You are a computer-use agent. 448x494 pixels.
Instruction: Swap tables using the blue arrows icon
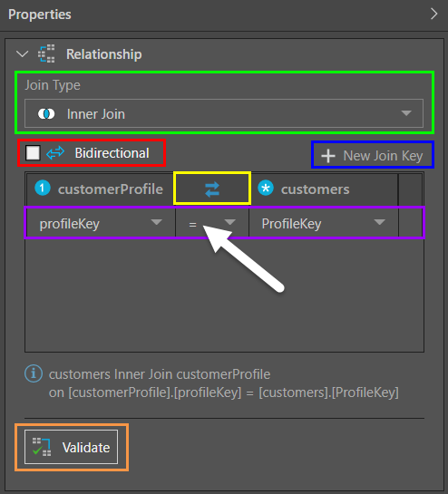click(x=212, y=189)
